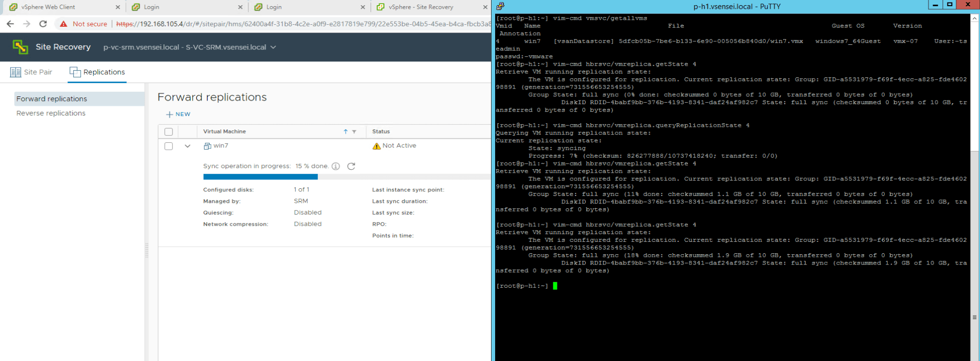Sort the Virtual Machine column by arrow
Image resolution: width=980 pixels, height=361 pixels.
[x=345, y=132]
